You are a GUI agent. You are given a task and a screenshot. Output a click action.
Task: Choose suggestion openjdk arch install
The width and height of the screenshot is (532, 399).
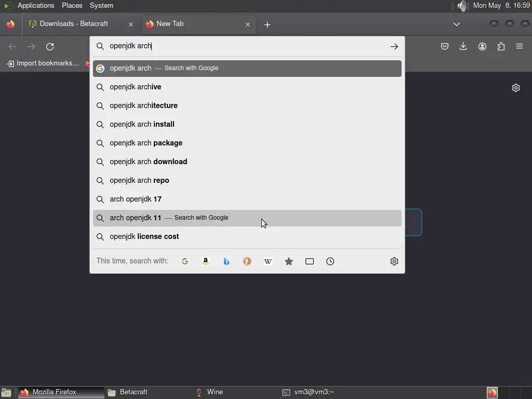247,124
